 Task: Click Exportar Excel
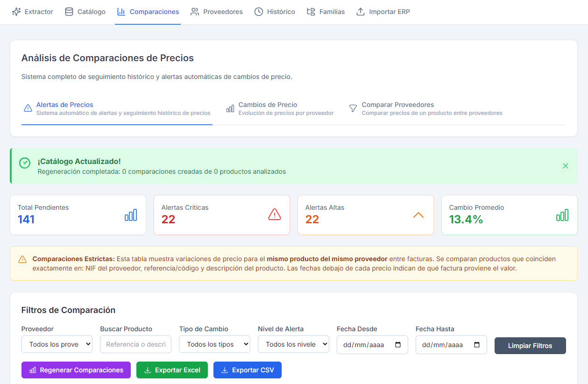[172, 370]
